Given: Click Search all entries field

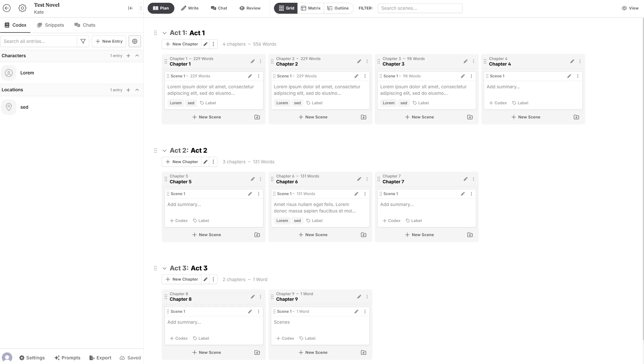Looking at the screenshot, I should point(39,41).
